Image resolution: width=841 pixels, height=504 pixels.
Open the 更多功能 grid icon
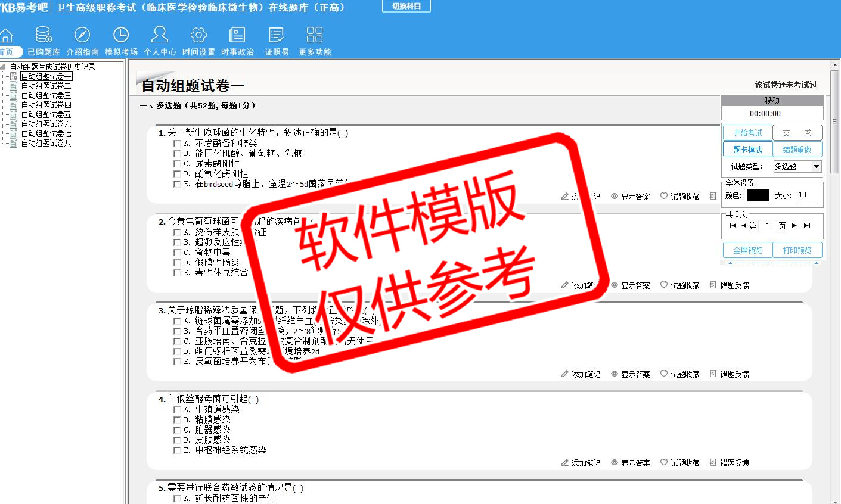[315, 35]
